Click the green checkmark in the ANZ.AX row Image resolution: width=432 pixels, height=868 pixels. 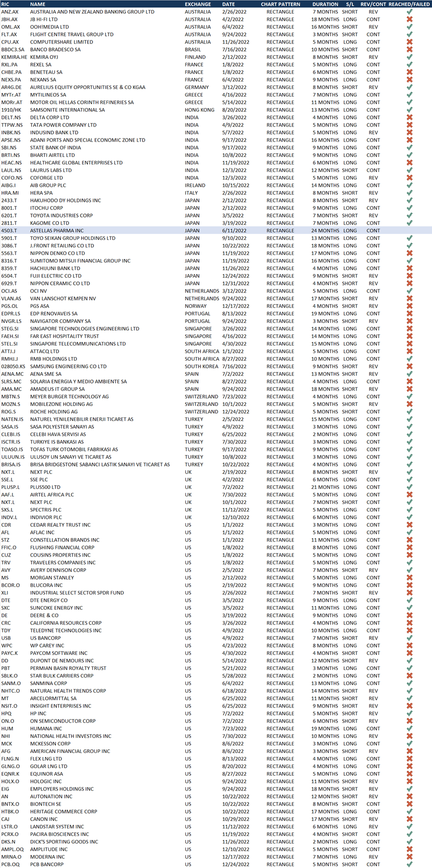[x=409, y=11]
